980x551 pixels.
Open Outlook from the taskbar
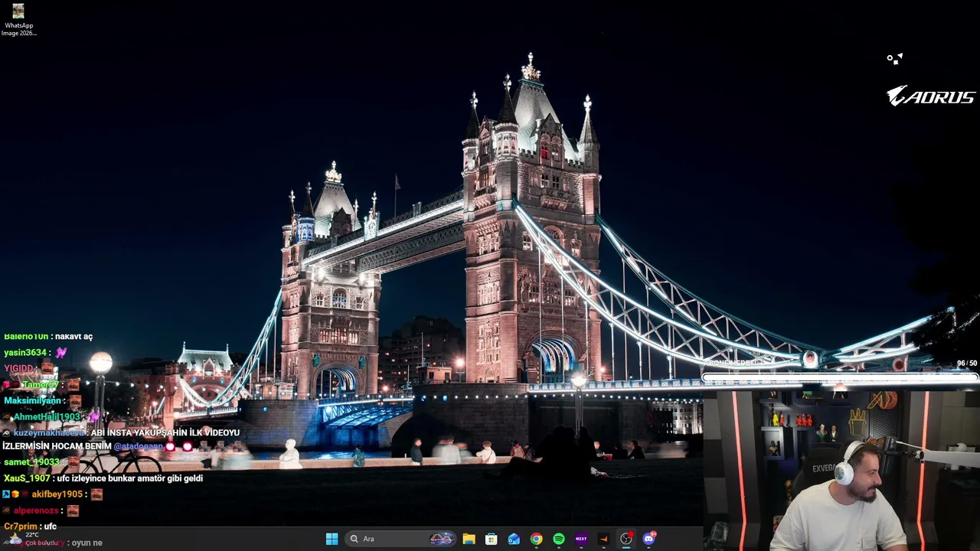pos(514,539)
